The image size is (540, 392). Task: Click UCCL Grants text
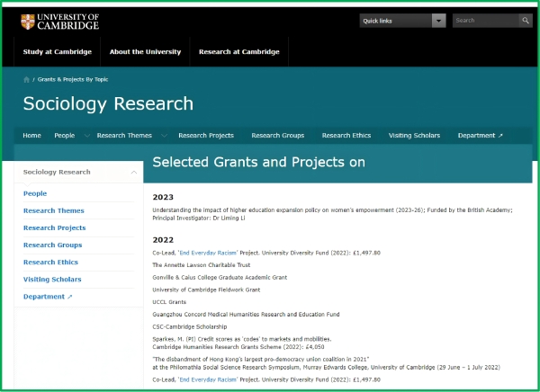[x=169, y=302]
